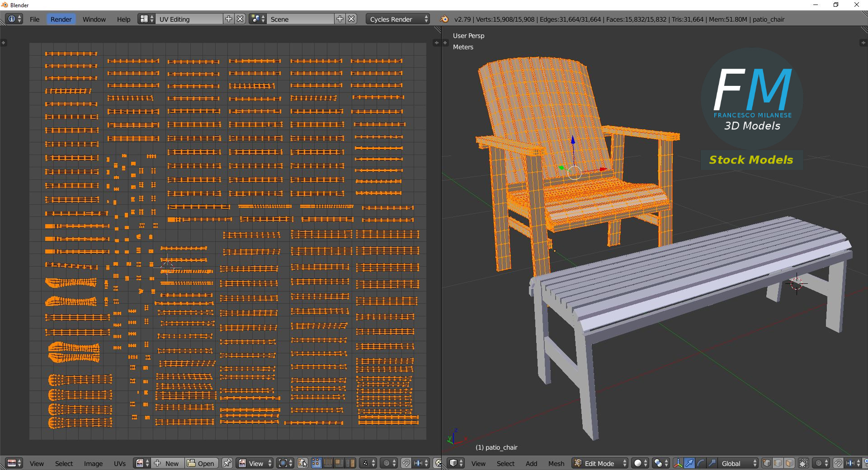Open the UV editor Image menu

(x=93, y=464)
